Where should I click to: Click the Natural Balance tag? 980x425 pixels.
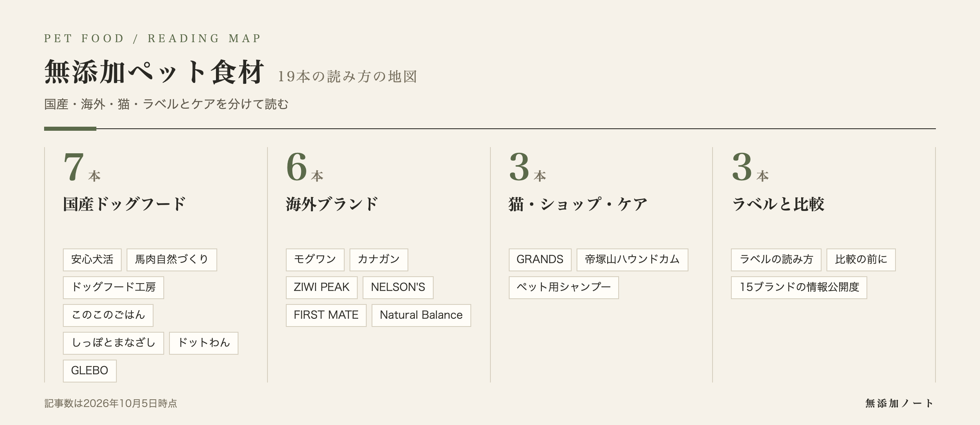[421, 315]
